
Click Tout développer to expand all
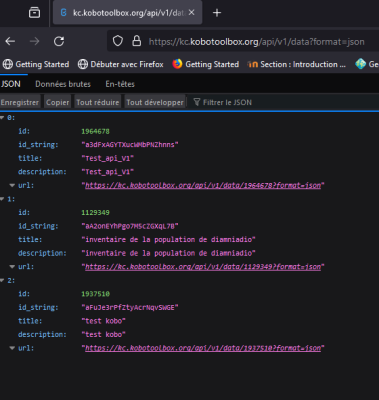click(155, 102)
